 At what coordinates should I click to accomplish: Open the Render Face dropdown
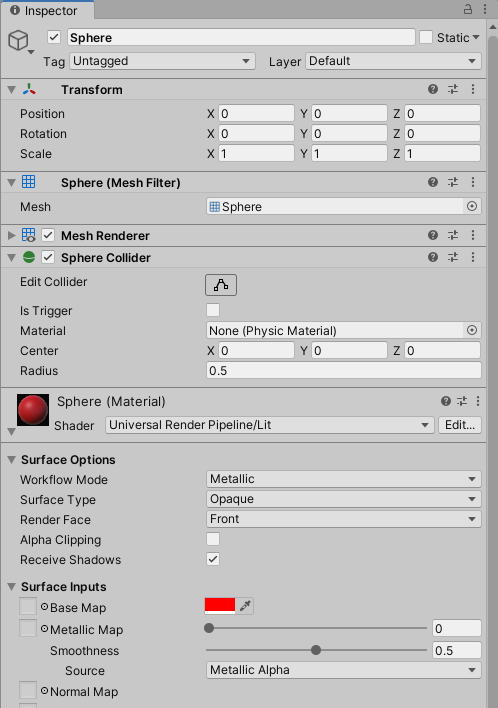(x=344, y=519)
